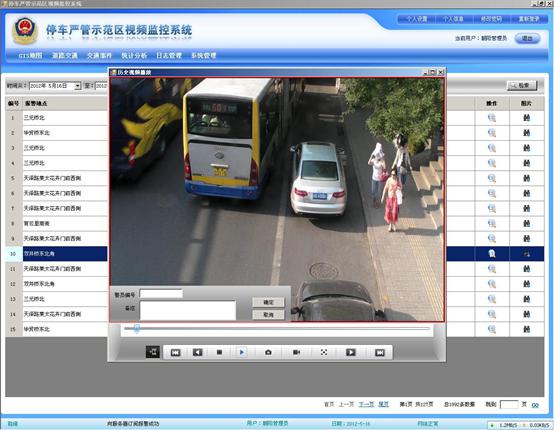
Task: Focus the 警员编号 input field
Action: pos(161,294)
